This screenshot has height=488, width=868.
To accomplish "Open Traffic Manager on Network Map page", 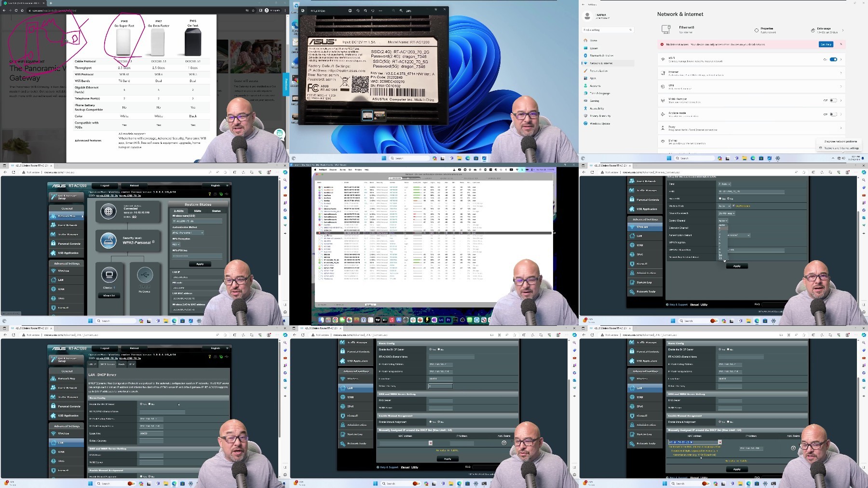I will 67,234.
